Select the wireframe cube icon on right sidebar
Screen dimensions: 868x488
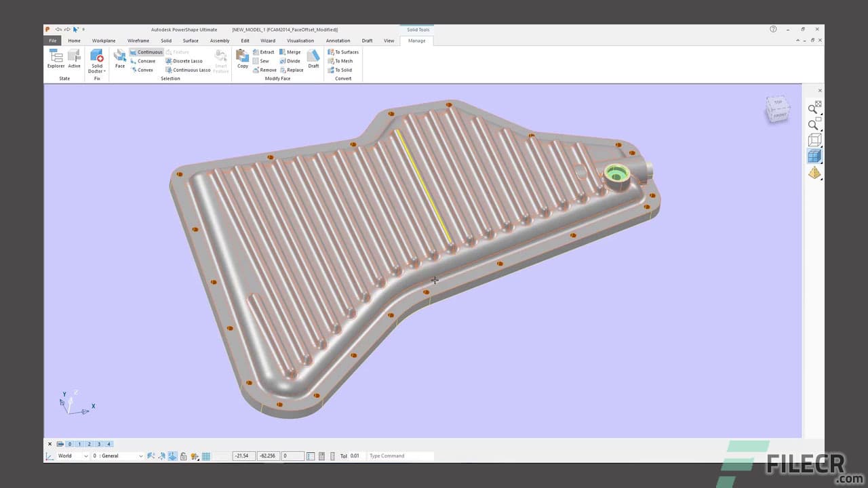point(814,140)
